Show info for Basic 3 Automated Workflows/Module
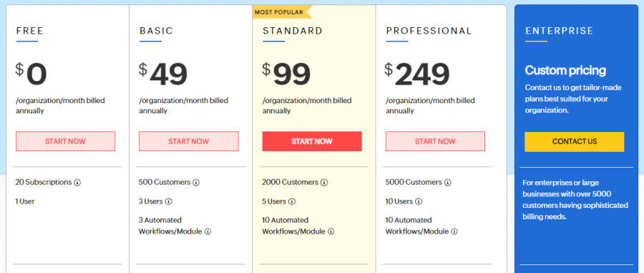This screenshot has height=273, width=644. tap(208, 231)
